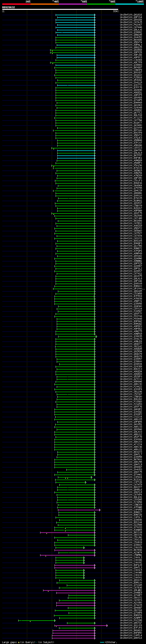
Task: Select label UniRef100_Q39647
Action: click(131, 545)
